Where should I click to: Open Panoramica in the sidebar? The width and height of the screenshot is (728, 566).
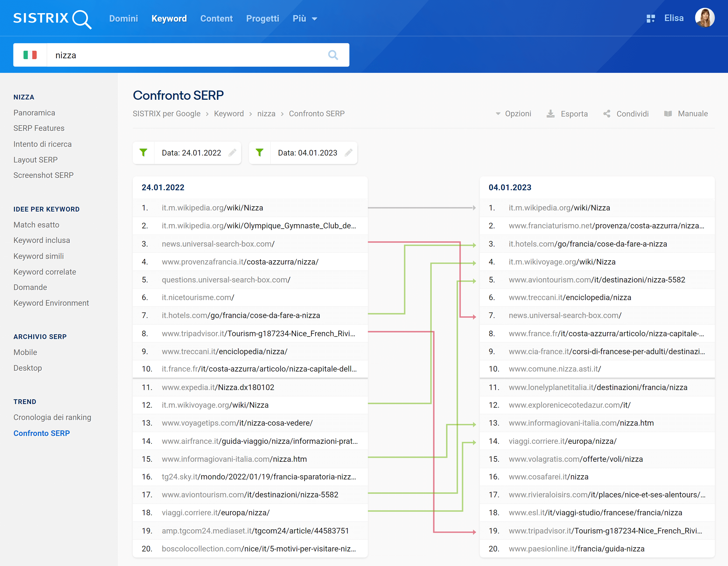[x=34, y=113]
